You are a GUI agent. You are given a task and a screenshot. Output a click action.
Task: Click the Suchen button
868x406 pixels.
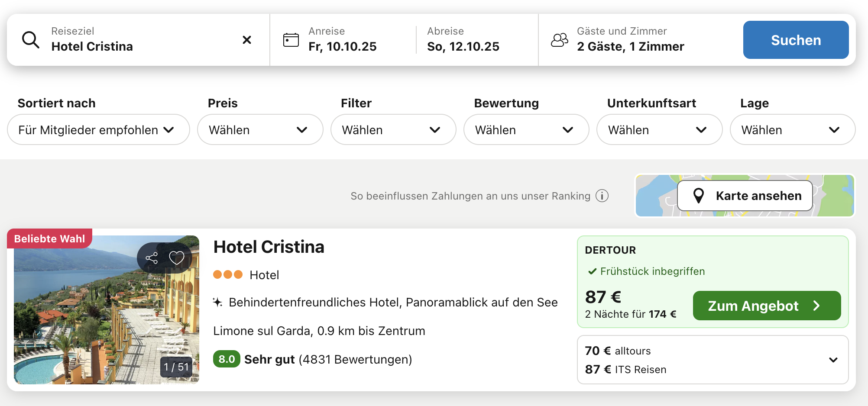pyautogui.click(x=796, y=40)
